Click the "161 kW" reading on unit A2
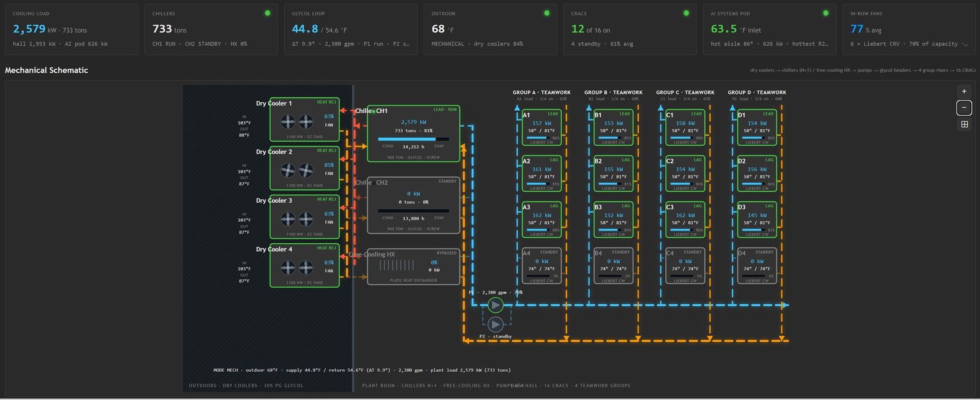Viewport: 980px width, 400px height. (x=541, y=169)
